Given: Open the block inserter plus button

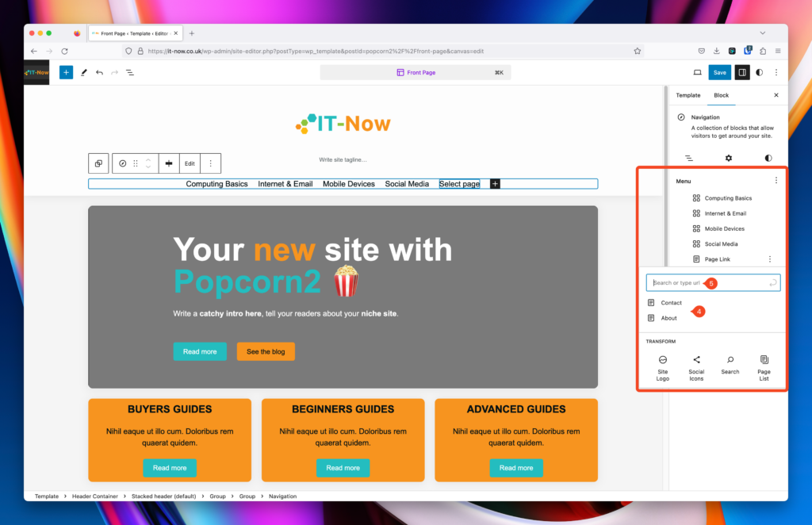Looking at the screenshot, I should 66,72.
